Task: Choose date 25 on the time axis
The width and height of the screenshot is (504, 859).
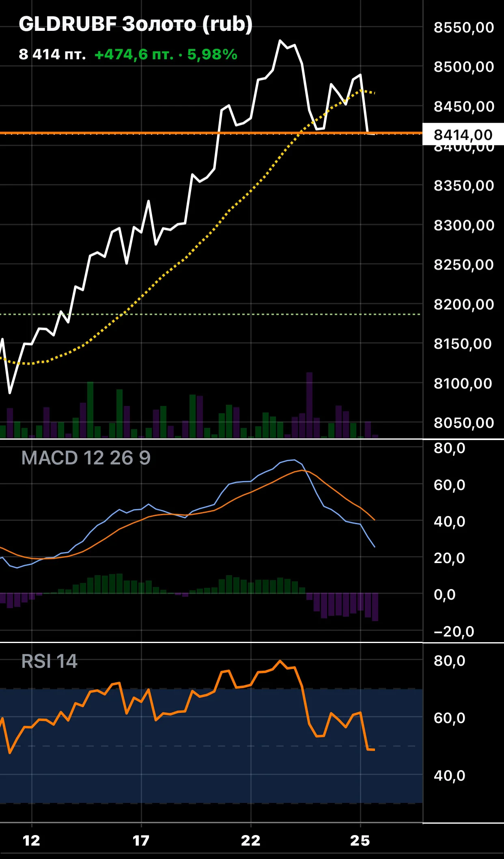Action: [x=360, y=840]
